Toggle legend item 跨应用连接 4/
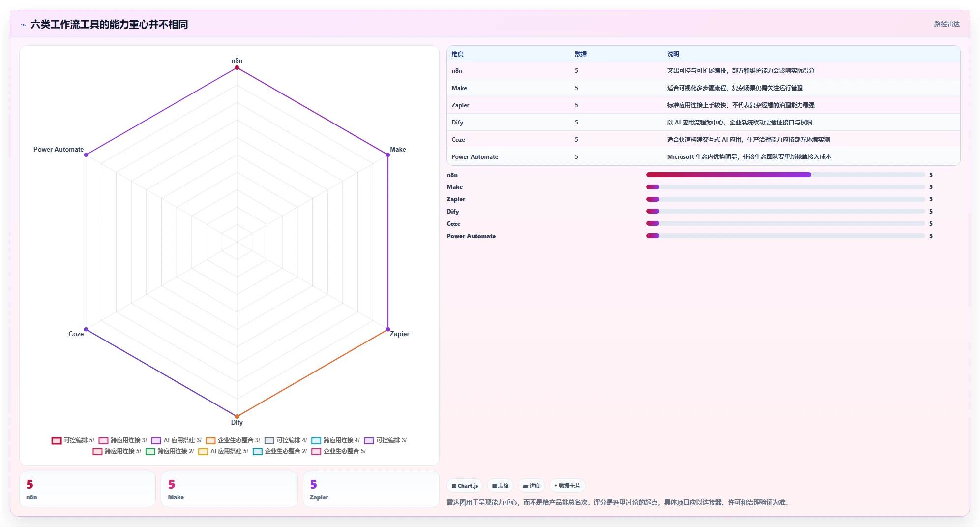980x527 pixels. tap(335, 440)
